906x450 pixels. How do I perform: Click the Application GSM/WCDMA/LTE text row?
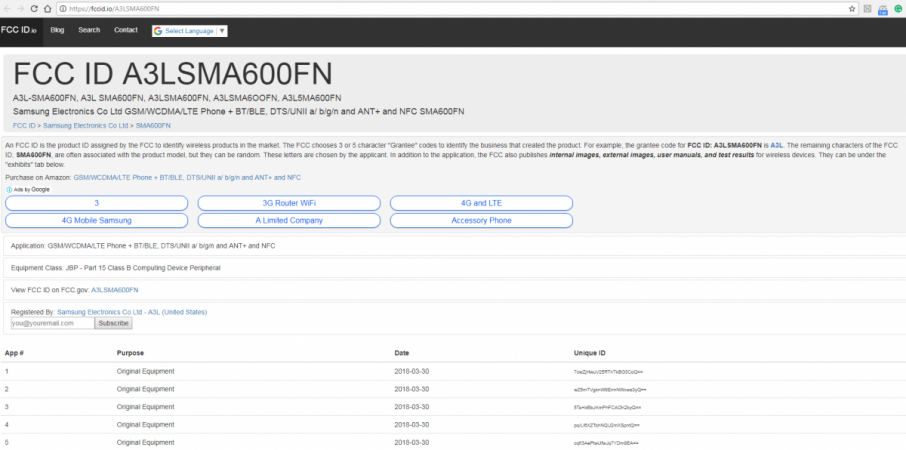454,246
